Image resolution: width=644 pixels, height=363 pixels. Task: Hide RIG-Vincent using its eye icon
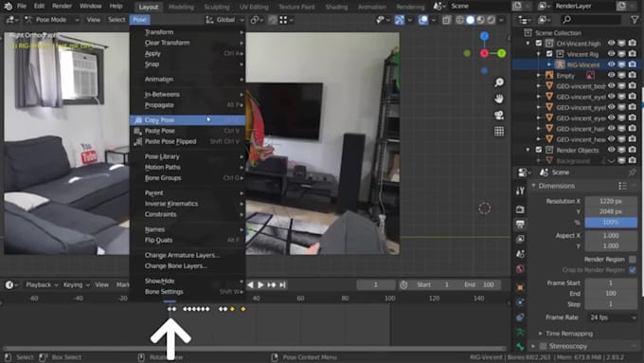point(611,64)
